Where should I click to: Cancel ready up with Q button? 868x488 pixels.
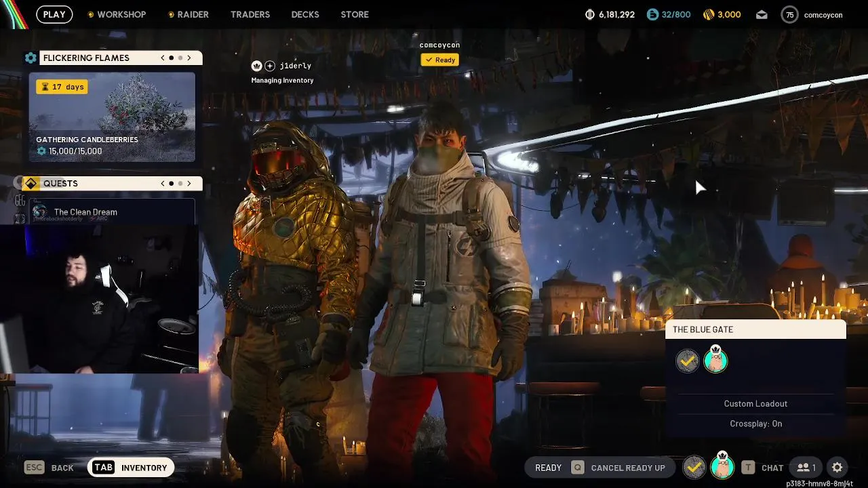click(x=619, y=468)
